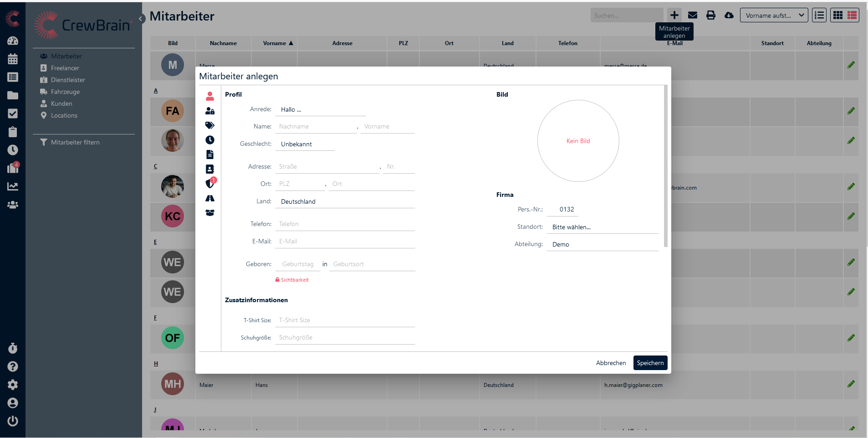Click the open box icon tab
868x438 pixels.
209,213
